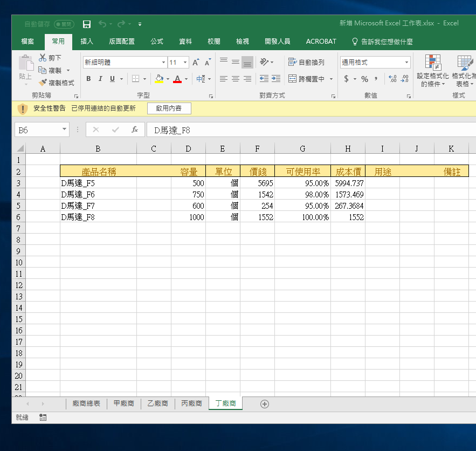Switch to sheet tab 乙廠商
Screen dimensions: 476x451
point(158,404)
